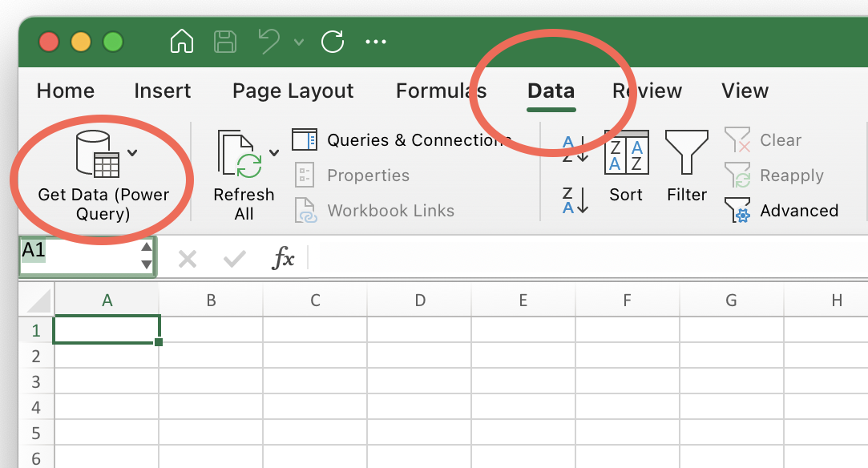Expand the Get Data dropdown arrow
The image size is (868, 468).
(x=133, y=152)
